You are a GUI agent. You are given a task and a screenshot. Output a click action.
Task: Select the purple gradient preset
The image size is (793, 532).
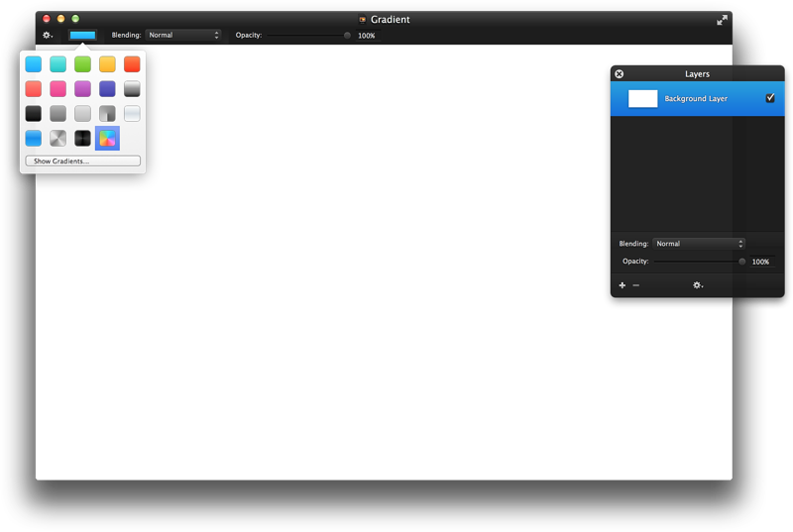[x=83, y=89]
